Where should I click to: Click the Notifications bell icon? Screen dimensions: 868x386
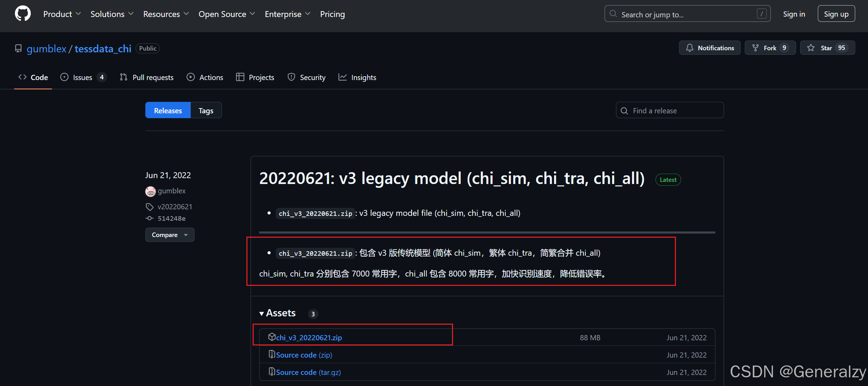pos(689,48)
